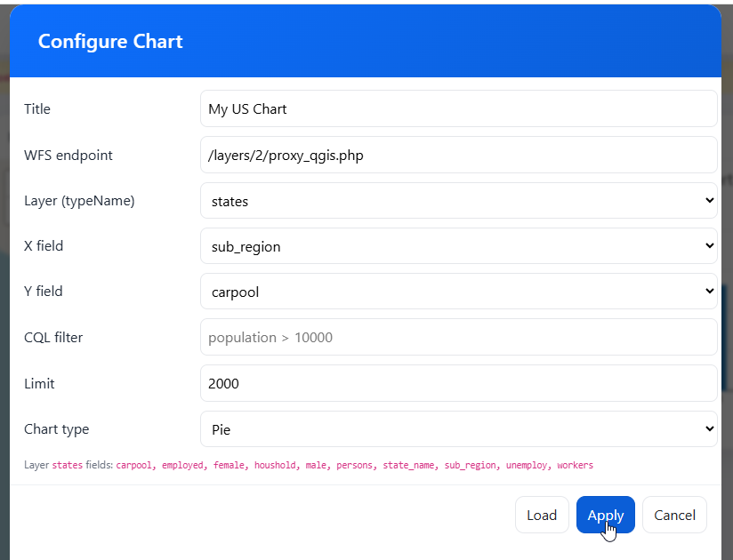Open the X field dropdown

[x=459, y=246]
